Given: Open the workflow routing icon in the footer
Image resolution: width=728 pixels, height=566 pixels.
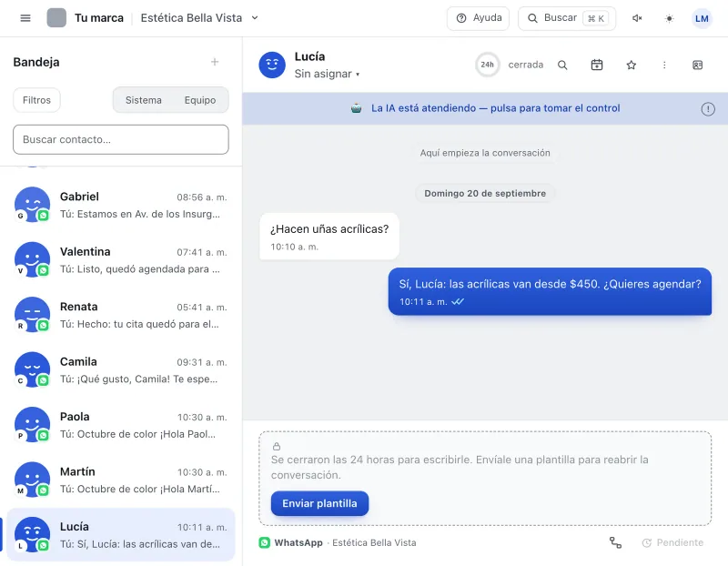Looking at the screenshot, I should (x=615, y=542).
